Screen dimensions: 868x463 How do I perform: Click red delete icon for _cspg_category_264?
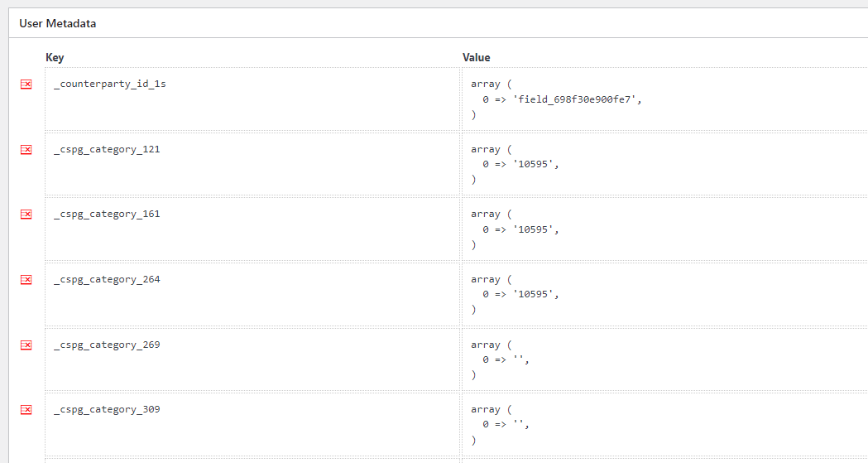coord(26,280)
